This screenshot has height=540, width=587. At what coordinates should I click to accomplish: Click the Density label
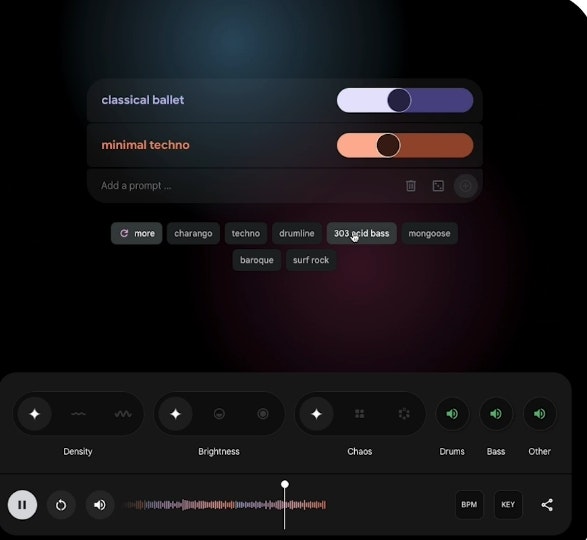[78, 452]
